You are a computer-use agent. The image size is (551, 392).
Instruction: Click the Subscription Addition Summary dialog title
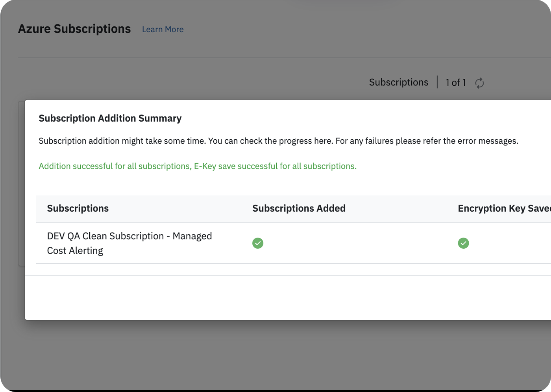(x=110, y=118)
